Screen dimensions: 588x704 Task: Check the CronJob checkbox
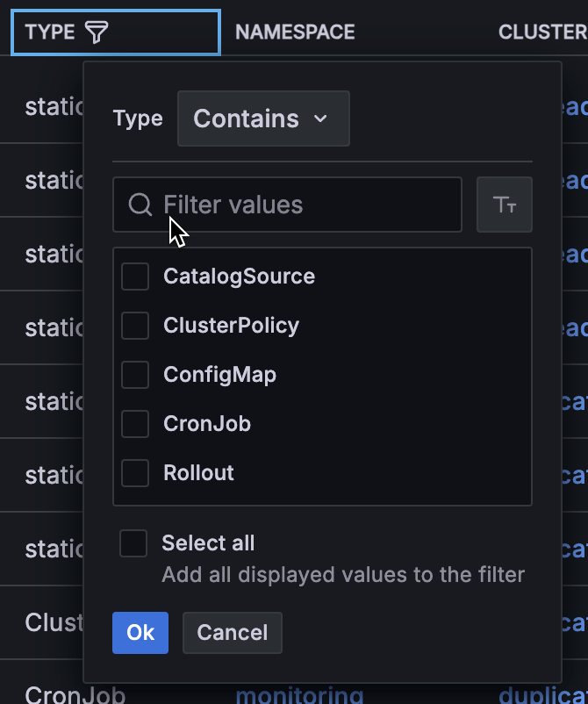pyautogui.click(x=134, y=424)
